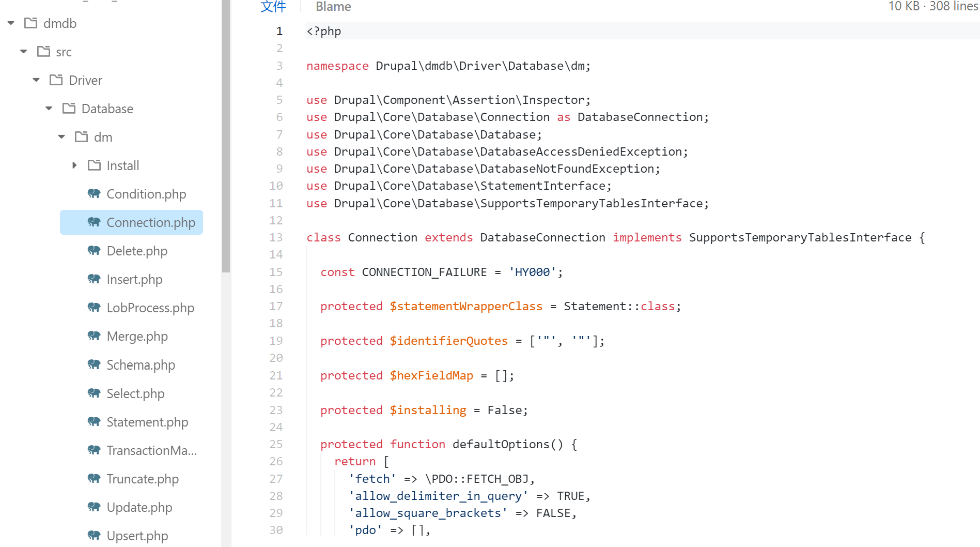Click the src folder icon
980x547 pixels.
pyautogui.click(x=44, y=51)
